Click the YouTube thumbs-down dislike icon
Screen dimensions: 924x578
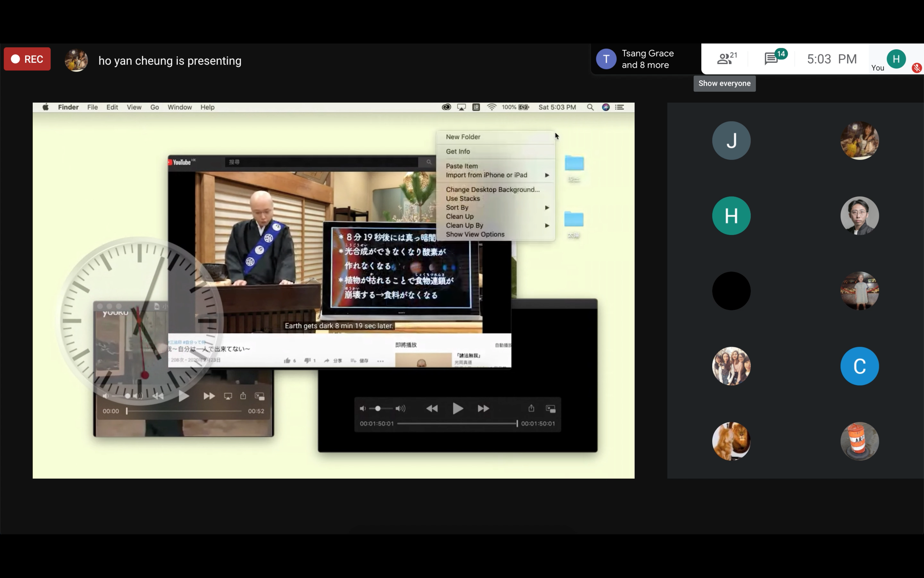(307, 361)
